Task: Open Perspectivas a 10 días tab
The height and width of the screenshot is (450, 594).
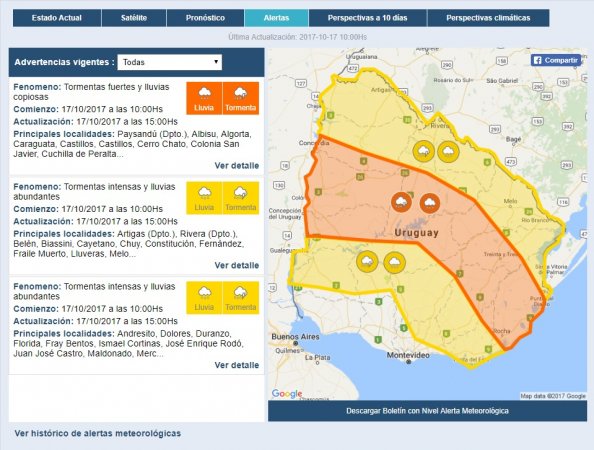Action: pos(367,18)
